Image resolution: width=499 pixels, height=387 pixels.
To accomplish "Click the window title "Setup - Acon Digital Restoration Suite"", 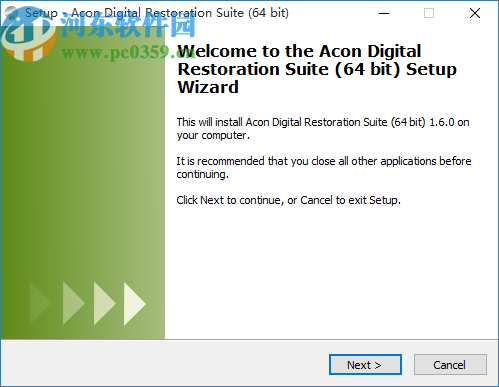I will pyautogui.click(x=157, y=13).
